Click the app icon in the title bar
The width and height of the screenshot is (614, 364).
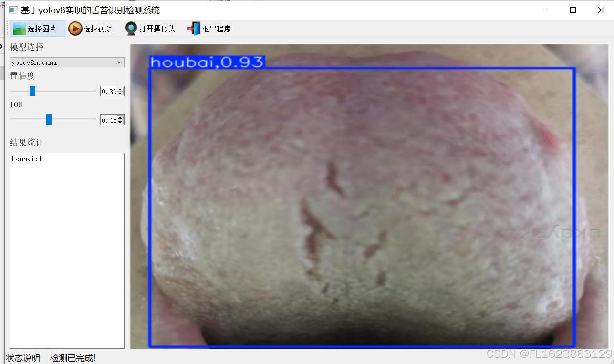click(x=13, y=10)
